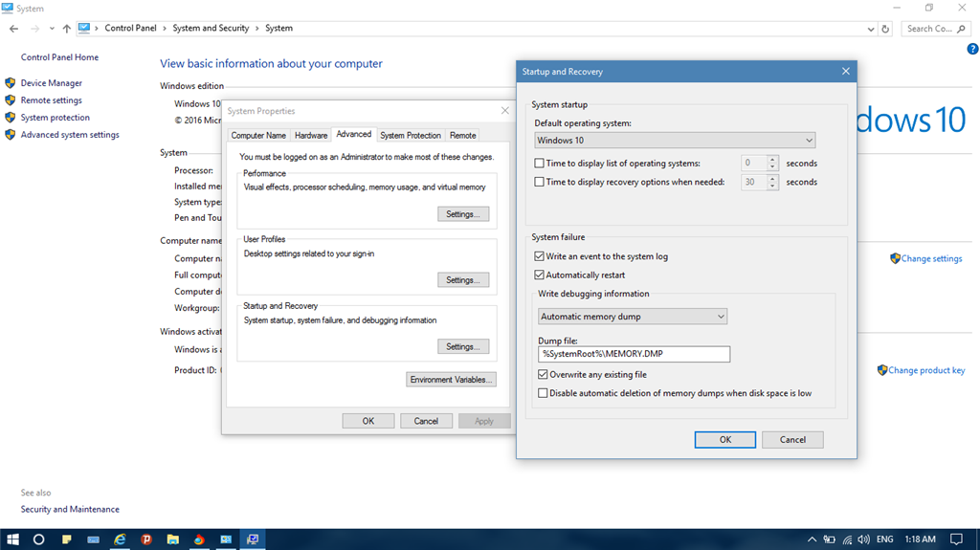Image resolution: width=980 pixels, height=550 pixels.
Task: Go up one level with the up arrow
Action: (x=66, y=29)
